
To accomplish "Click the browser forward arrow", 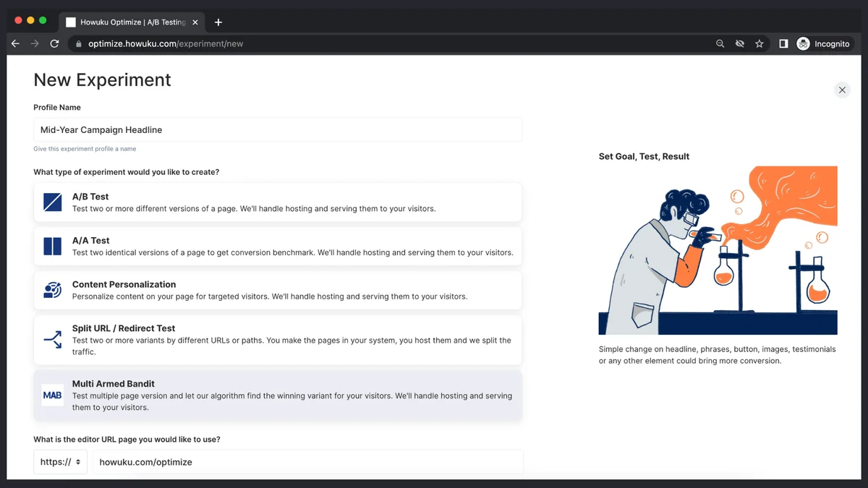I will (x=35, y=43).
